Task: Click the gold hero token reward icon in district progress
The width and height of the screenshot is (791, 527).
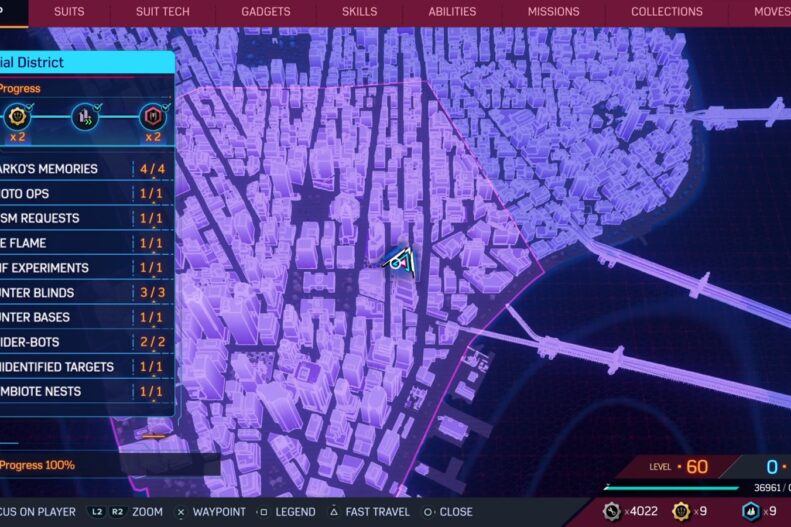Action: click(x=18, y=117)
